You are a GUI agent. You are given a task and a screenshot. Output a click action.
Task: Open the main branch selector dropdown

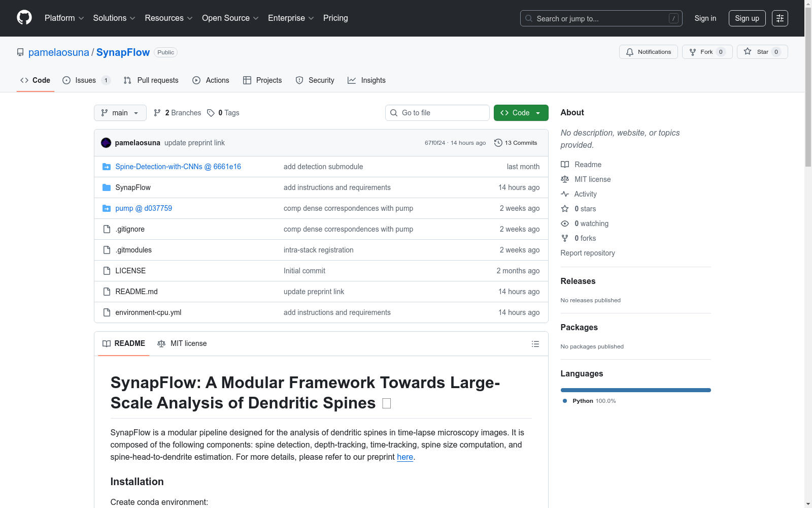[120, 113]
